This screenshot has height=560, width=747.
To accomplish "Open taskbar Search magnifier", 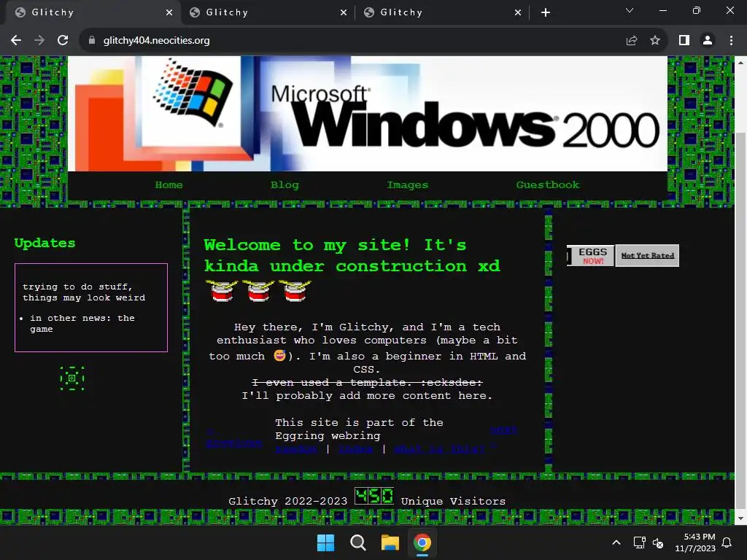I will [x=357, y=542].
